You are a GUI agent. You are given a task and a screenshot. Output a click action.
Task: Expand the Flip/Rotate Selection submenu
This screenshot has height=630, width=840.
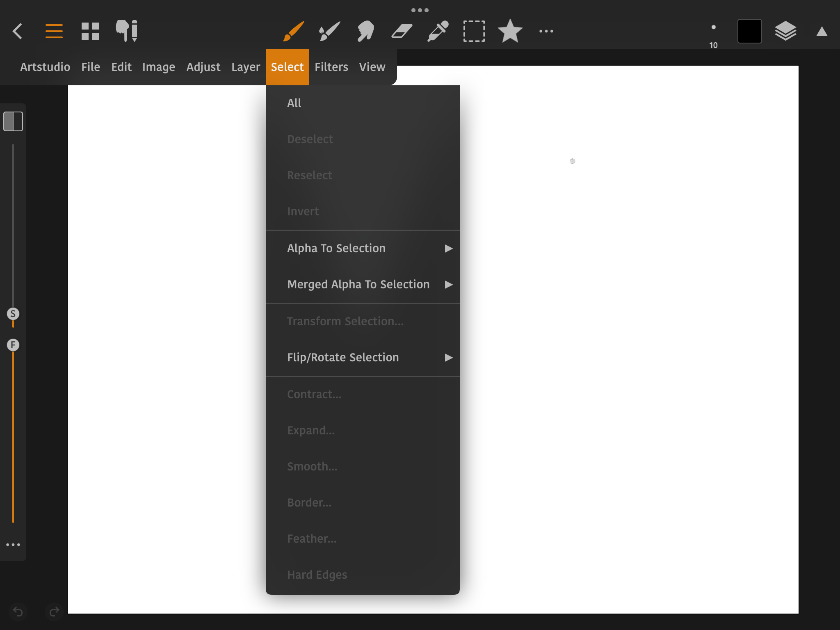point(363,357)
